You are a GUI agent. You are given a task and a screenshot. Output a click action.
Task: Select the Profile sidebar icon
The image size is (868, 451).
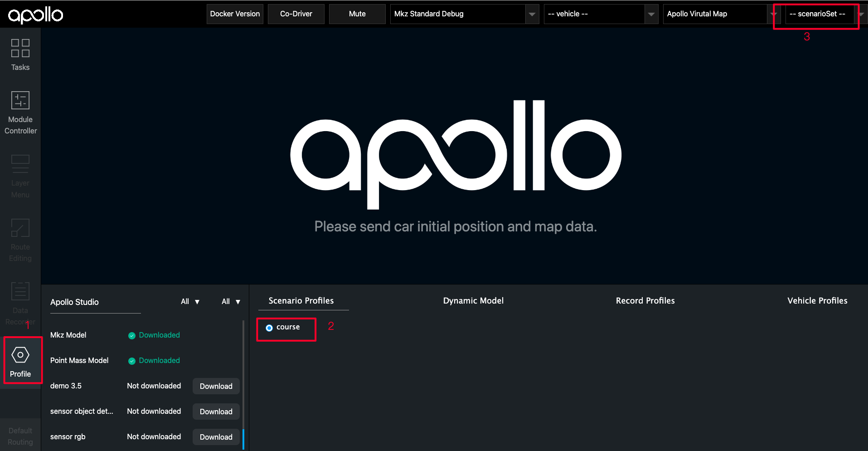20,360
